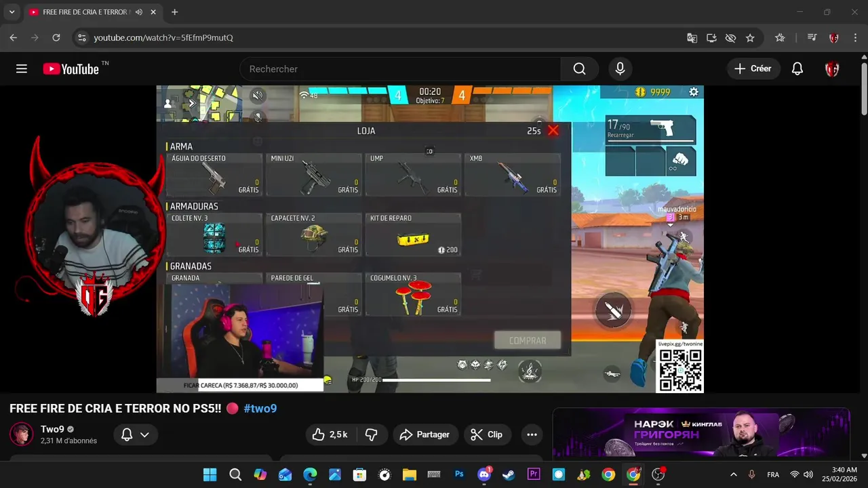
Task: Close the FREE FIRE video tab
Action: pos(153,12)
